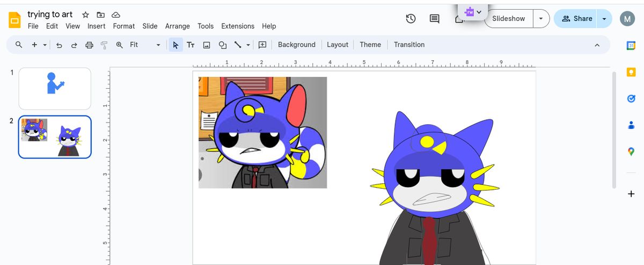Click the purple extension puzzle icon

[x=469, y=12]
